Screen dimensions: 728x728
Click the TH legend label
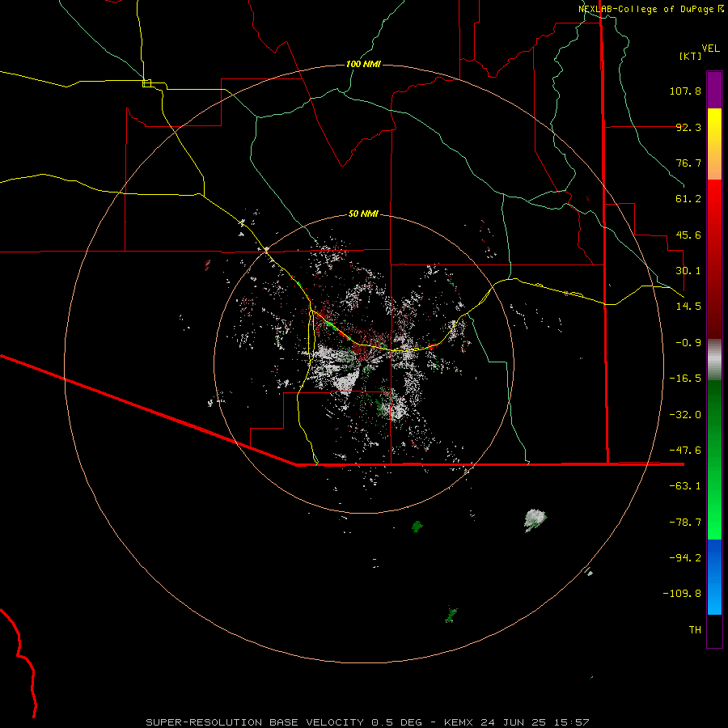coord(695,629)
